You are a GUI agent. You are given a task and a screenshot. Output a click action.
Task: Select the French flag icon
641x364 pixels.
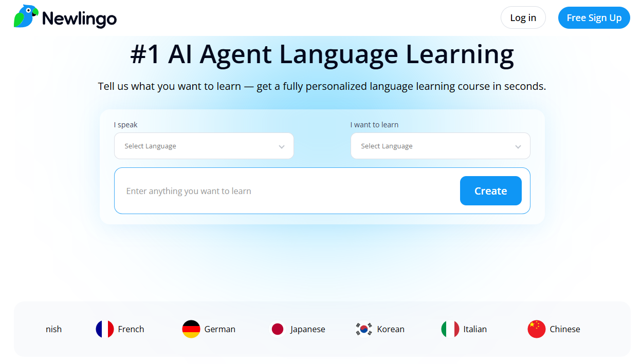pyautogui.click(x=105, y=329)
